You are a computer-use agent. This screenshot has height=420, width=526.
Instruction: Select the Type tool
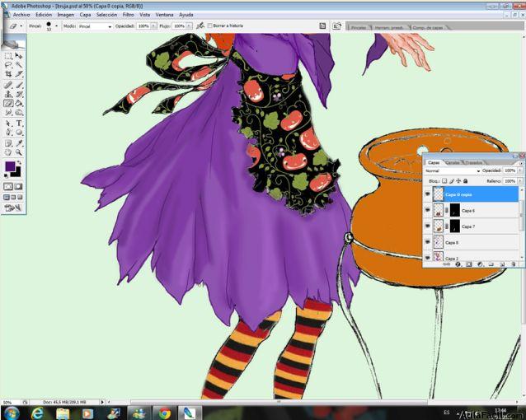coord(19,124)
